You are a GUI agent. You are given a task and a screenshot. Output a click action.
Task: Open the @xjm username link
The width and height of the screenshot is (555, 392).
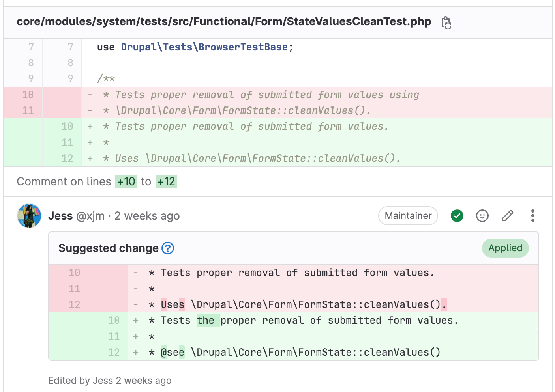90,216
